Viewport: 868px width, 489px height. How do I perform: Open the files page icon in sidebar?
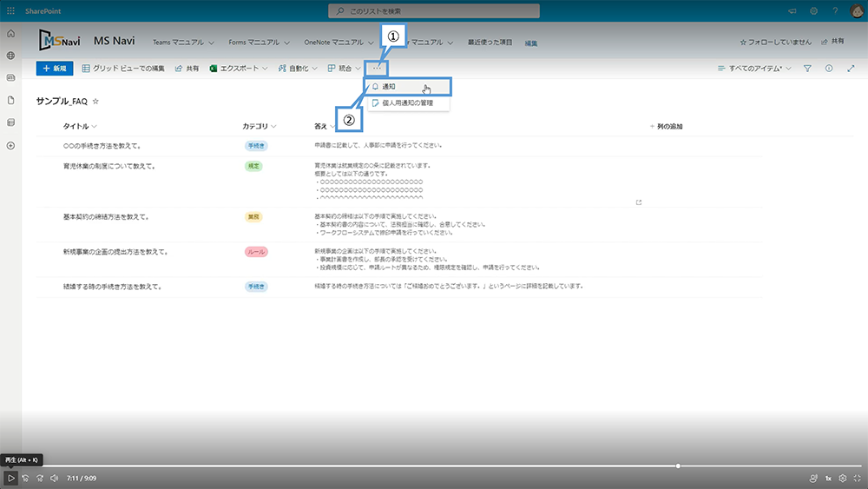10,100
